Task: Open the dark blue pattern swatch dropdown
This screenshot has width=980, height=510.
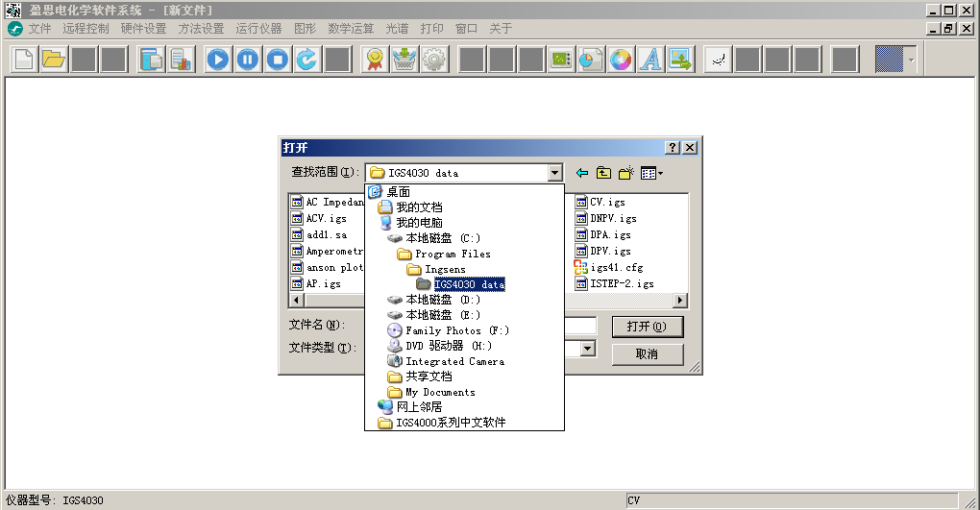Action: click(911, 60)
